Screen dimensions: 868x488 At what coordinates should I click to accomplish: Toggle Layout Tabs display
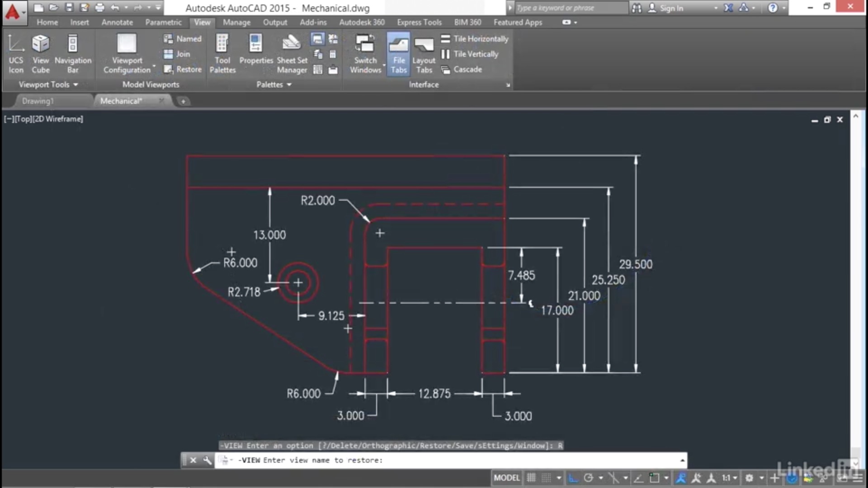coord(424,54)
